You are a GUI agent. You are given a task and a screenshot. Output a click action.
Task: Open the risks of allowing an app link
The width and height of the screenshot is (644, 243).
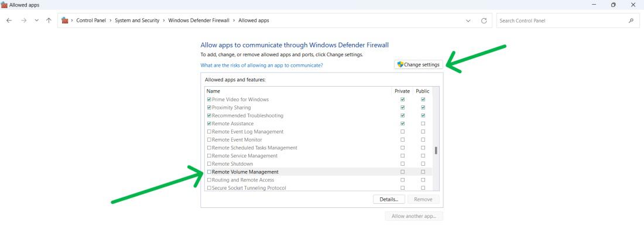coord(261,65)
